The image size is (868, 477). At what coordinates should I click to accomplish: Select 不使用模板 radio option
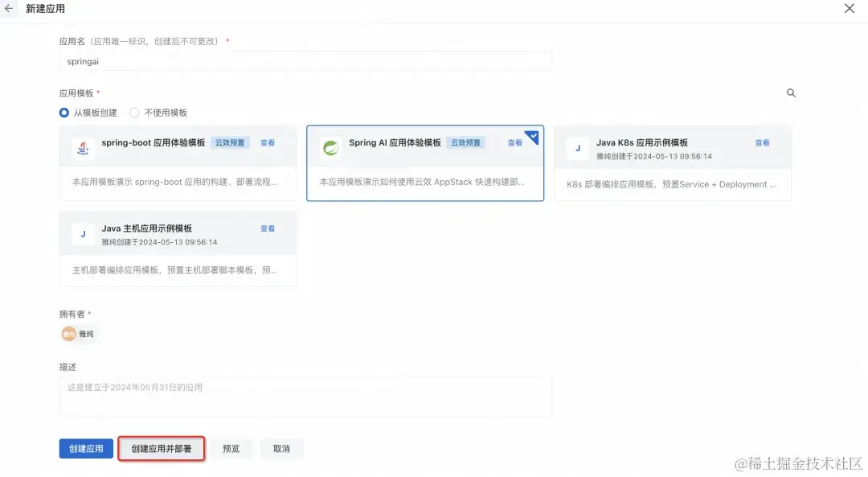click(x=134, y=113)
